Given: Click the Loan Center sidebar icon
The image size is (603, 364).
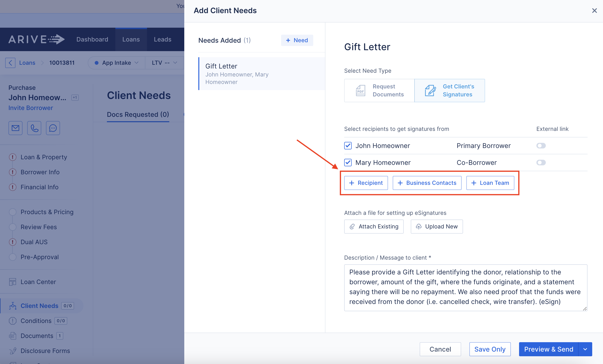Looking at the screenshot, I should [x=12, y=282].
